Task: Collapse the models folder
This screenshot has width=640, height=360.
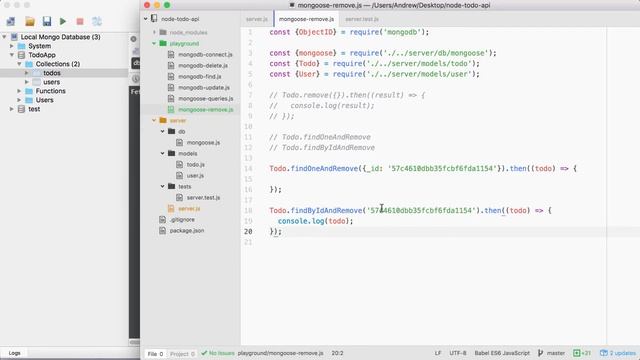Action: pos(162,153)
